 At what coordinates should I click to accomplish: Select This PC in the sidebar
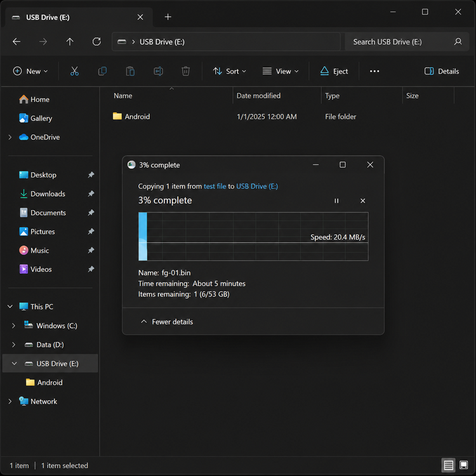tap(36, 307)
